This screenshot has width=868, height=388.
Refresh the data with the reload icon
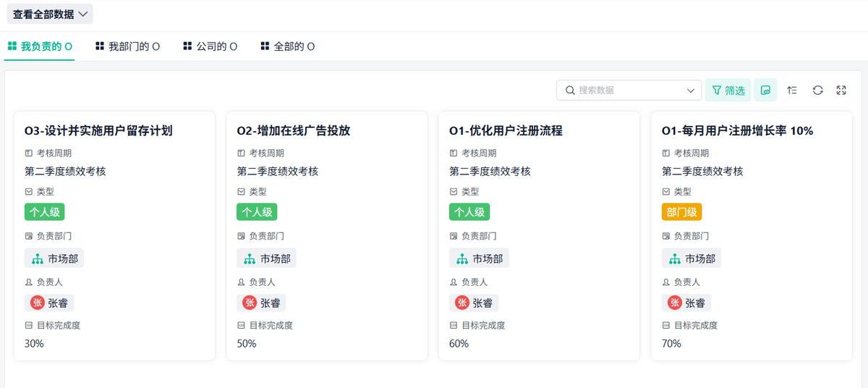pyautogui.click(x=817, y=90)
